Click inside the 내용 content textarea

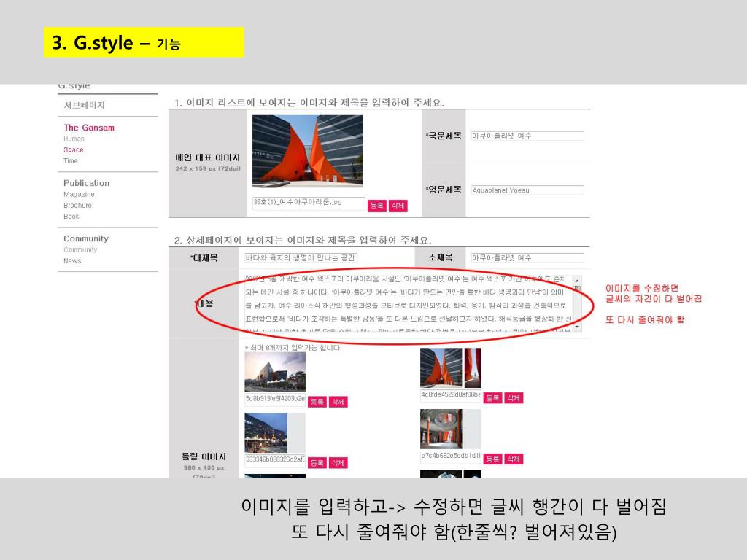[x=409, y=303]
